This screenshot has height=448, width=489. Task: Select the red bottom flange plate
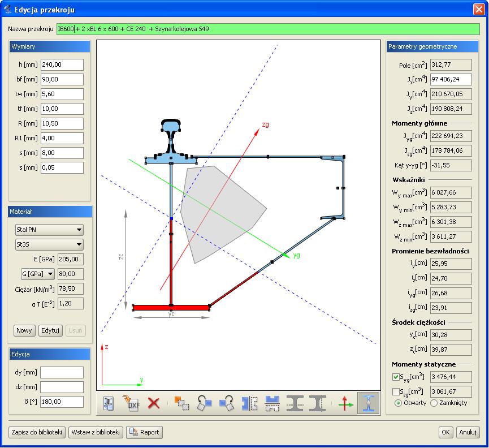coord(171,308)
